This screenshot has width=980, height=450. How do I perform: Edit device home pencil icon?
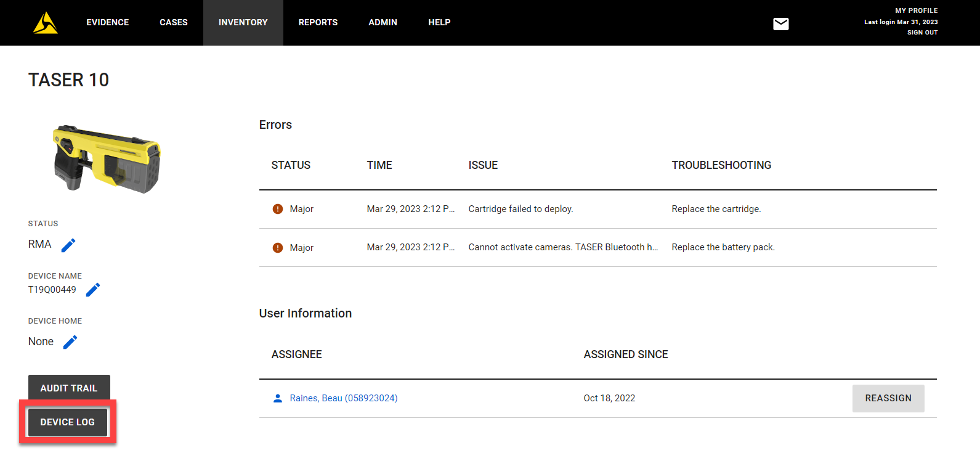(x=70, y=342)
